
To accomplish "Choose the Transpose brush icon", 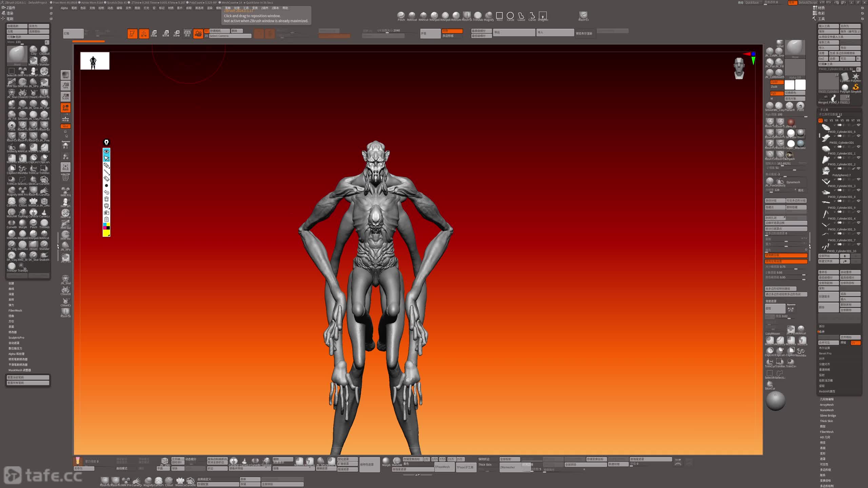I will point(23,267).
